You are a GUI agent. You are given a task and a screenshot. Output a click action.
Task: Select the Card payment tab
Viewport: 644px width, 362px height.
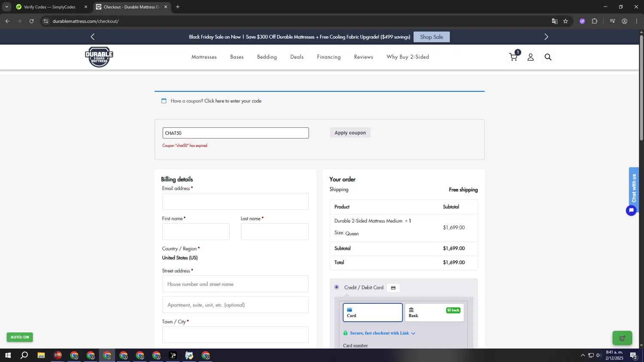373,313
